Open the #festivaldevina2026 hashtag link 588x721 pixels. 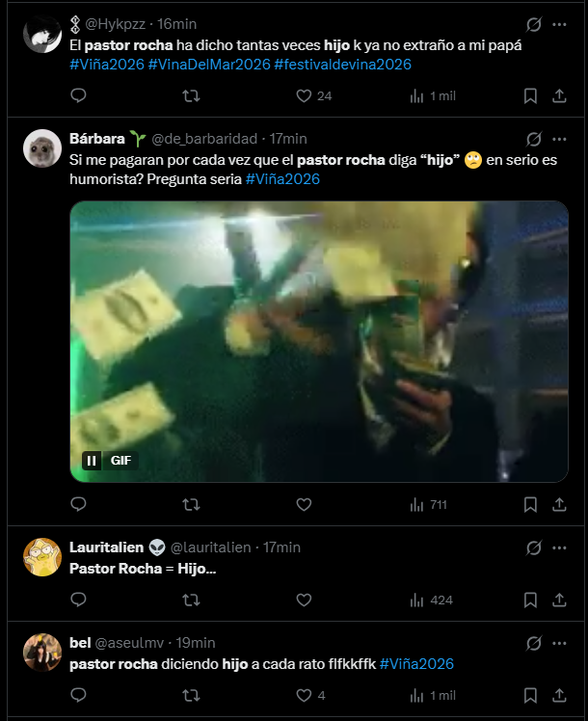tap(342, 64)
